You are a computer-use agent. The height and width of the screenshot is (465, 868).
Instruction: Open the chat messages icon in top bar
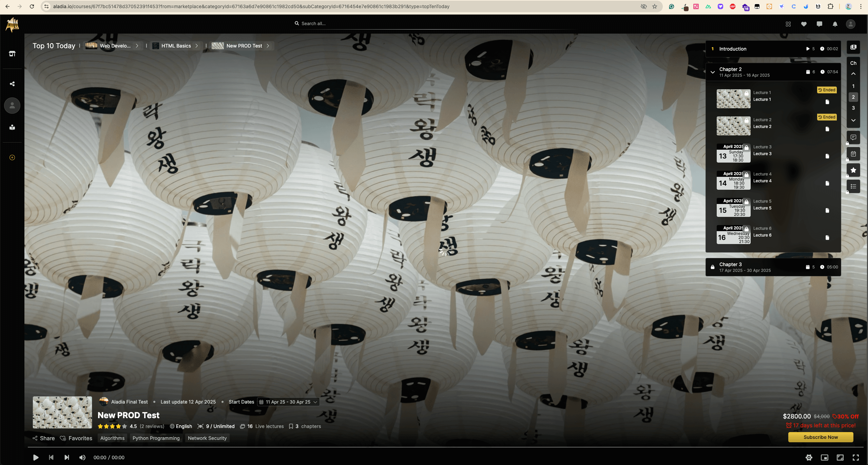click(x=819, y=24)
